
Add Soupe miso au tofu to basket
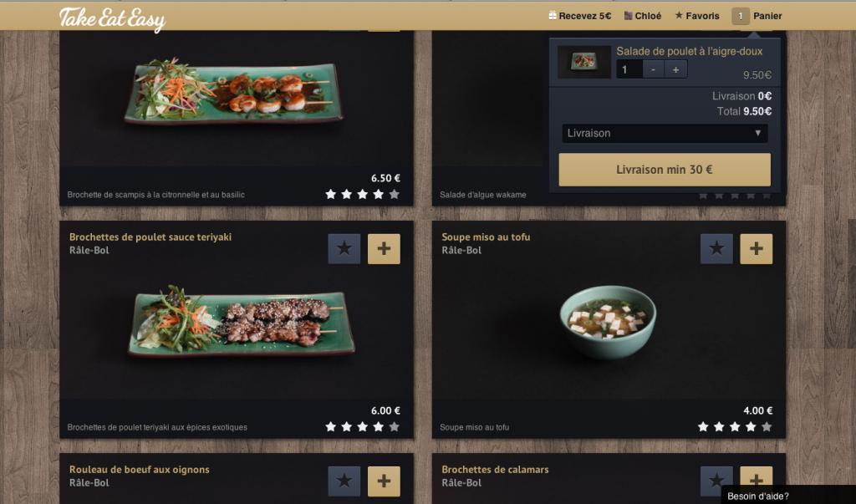756,249
